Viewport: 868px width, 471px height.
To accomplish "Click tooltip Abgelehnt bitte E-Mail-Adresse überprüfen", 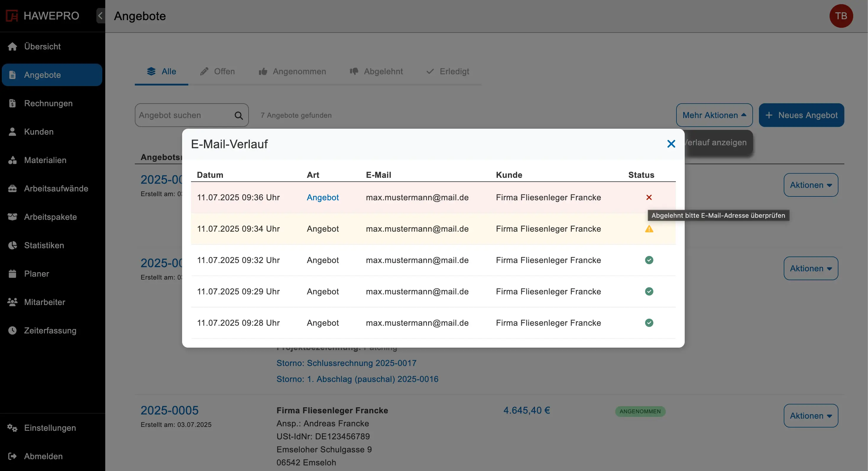I will [x=718, y=215].
